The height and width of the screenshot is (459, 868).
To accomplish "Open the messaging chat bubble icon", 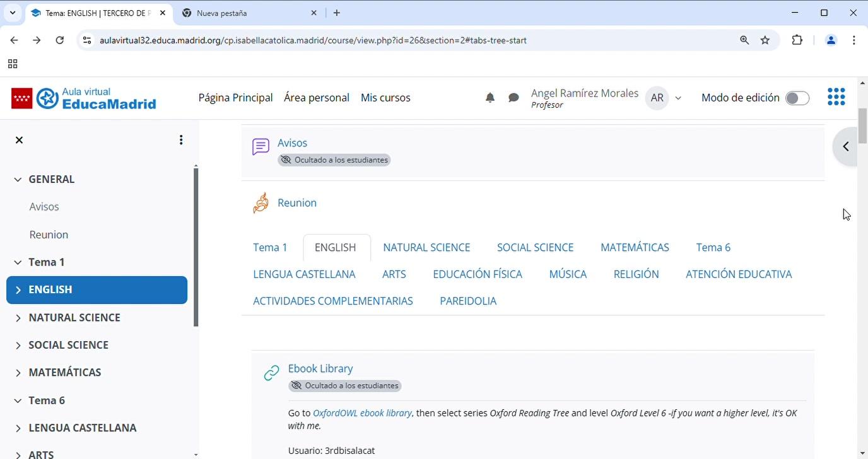I will 514,98.
